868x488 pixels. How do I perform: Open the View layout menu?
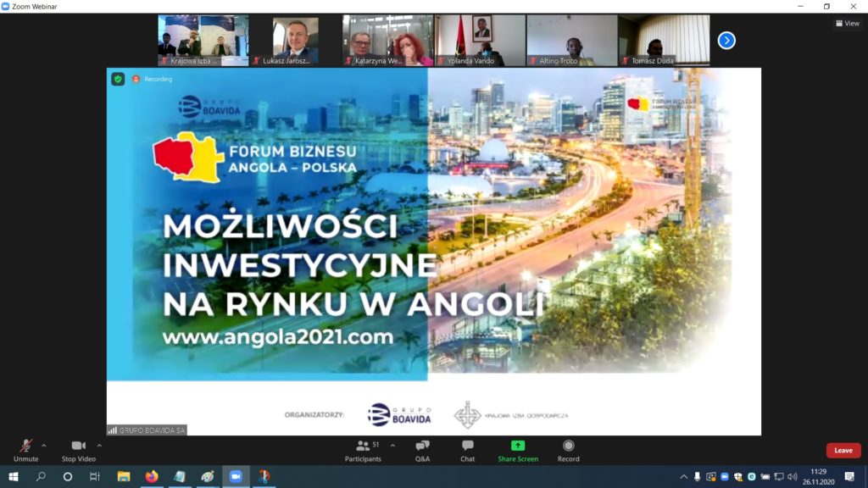tap(847, 24)
